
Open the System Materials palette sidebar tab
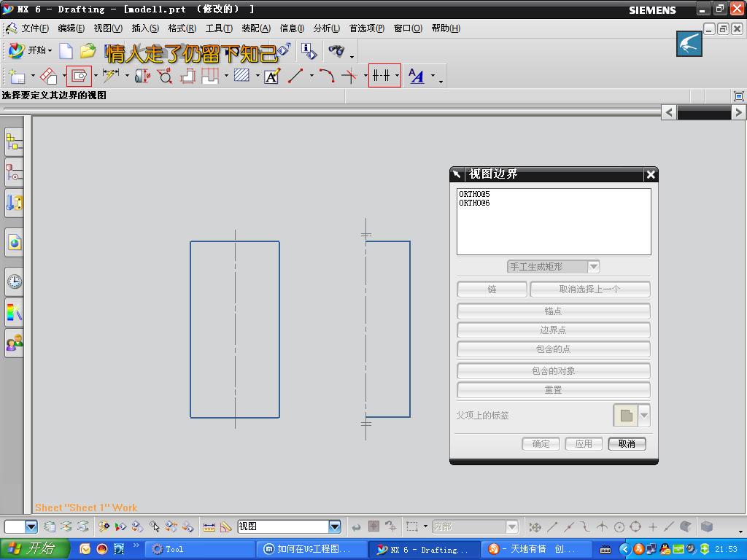[x=15, y=312]
